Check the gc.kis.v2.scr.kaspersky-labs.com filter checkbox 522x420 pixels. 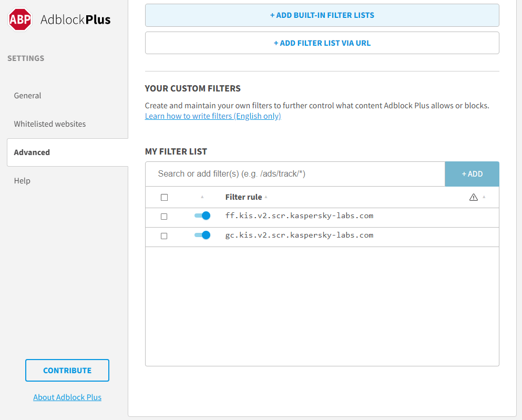(x=164, y=236)
